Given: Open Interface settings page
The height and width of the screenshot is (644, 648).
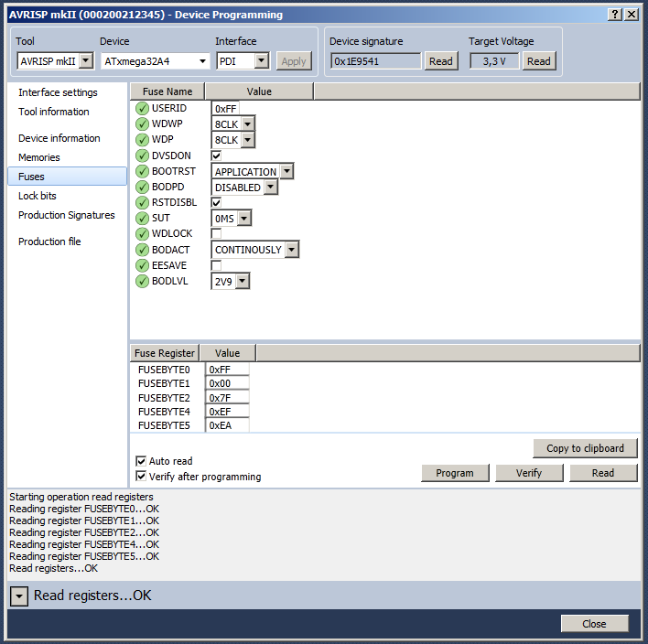Looking at the screenshot, I should 58,92.
